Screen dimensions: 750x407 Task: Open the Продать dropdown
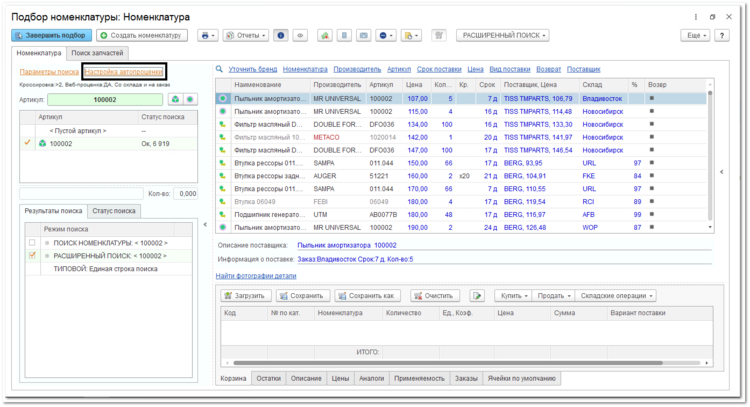pyautogui.click(x=553, y=296)
